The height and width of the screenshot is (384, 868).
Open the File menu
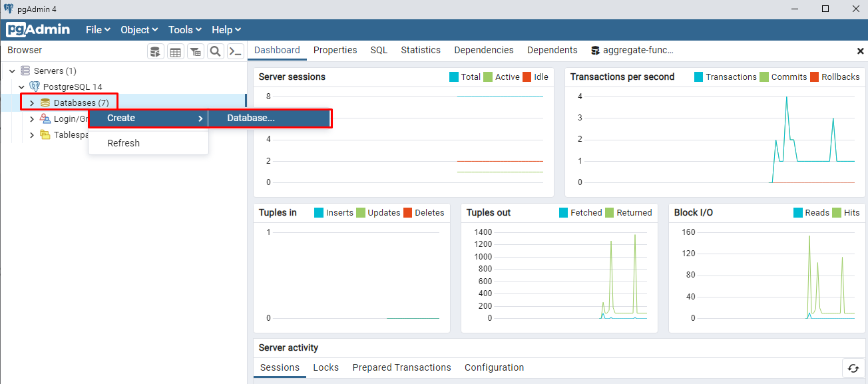(98, 30)
